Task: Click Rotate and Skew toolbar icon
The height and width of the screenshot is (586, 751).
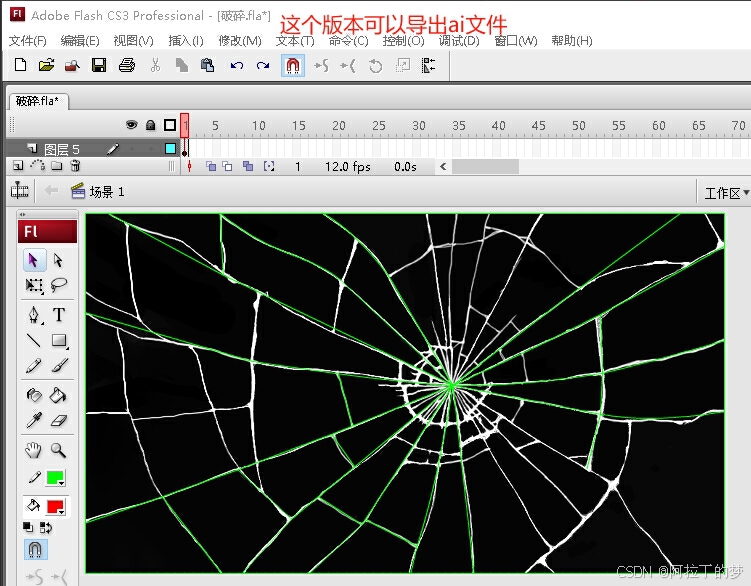Action: click(x=376, y=65)
